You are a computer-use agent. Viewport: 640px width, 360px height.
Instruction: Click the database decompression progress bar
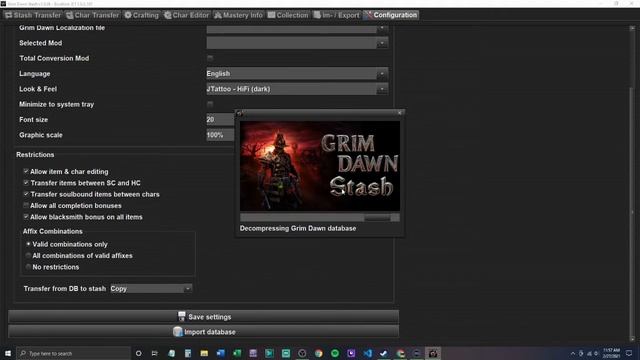pyautogui.click(x=320, y=218)
